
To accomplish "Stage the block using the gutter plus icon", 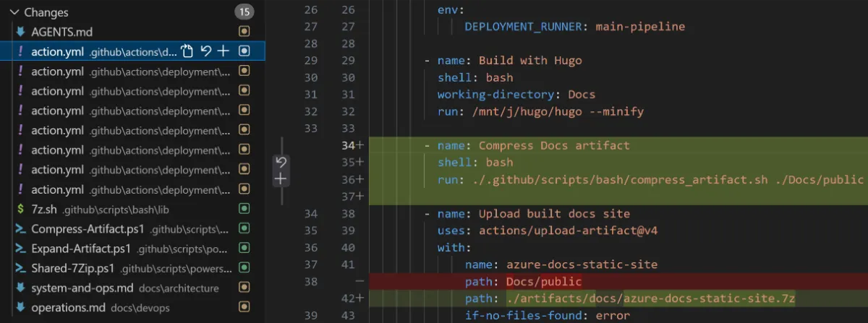I will 281,178.
